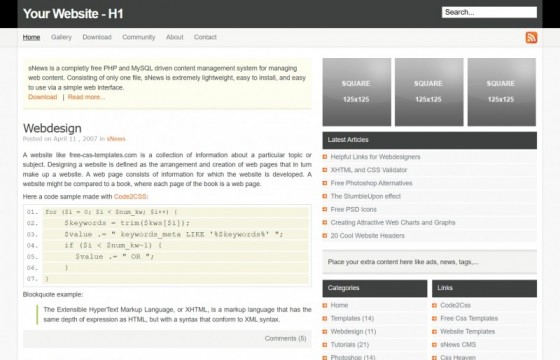Open XHTML and CSS Validator article
Screen dimensions: 560x360
pyautogui.click(x=369, y=170)
